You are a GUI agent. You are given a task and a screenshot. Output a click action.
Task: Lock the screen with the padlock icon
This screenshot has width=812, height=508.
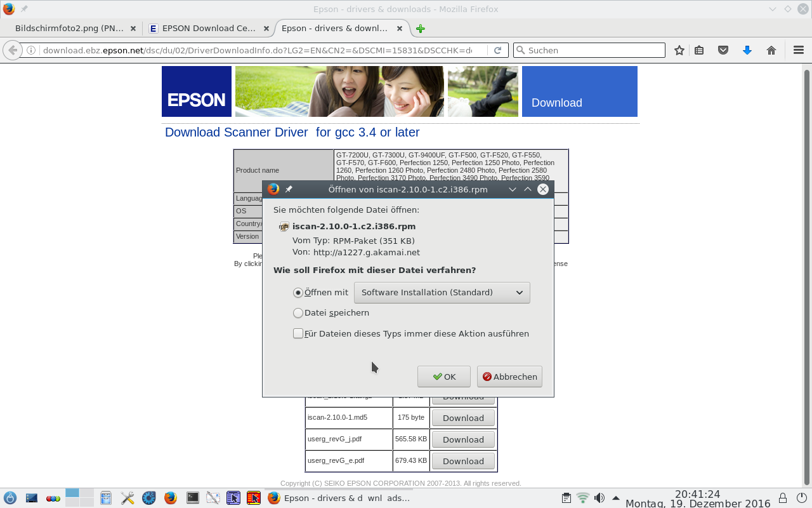(x=783, y=498)
